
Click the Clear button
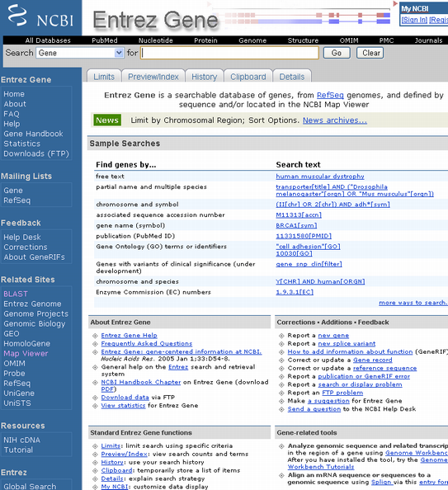(370, 53)
